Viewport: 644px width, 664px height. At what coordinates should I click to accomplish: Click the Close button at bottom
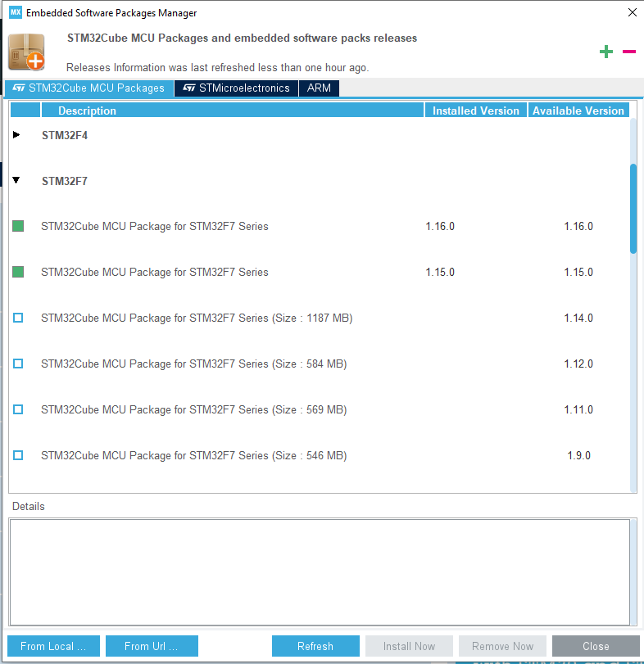click(596, 646)
